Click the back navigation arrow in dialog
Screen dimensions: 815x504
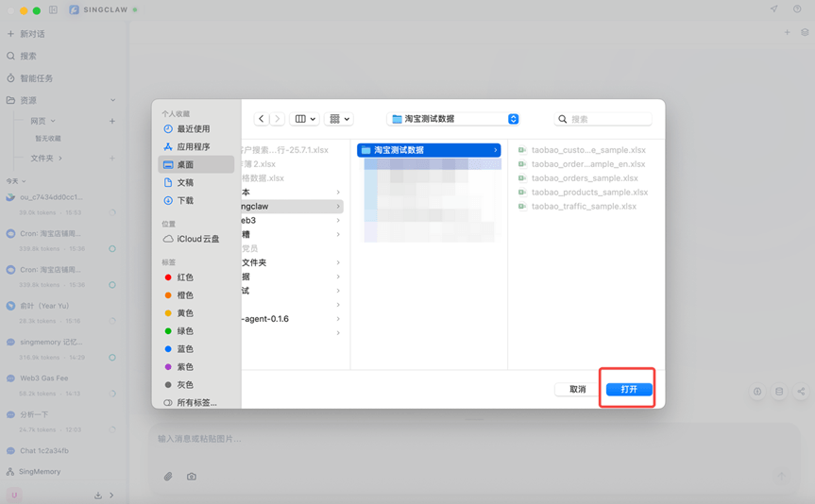[262, 119]
